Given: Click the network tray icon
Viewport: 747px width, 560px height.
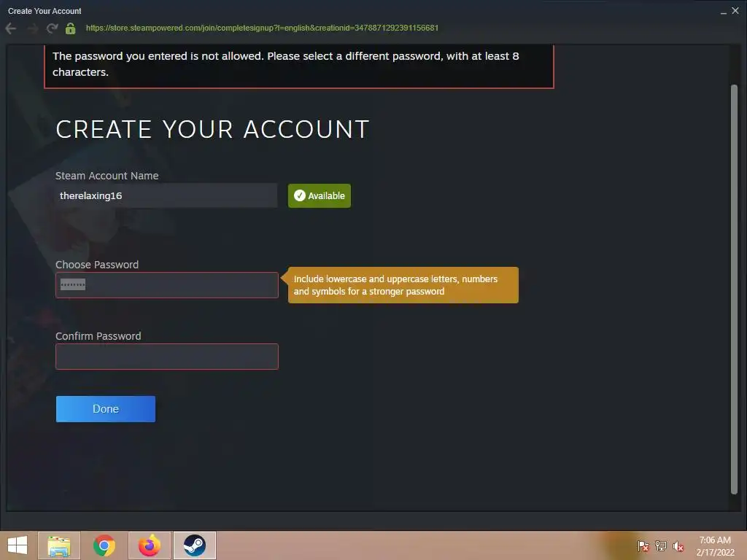Looking at the screenshot, I should (661, 546).
